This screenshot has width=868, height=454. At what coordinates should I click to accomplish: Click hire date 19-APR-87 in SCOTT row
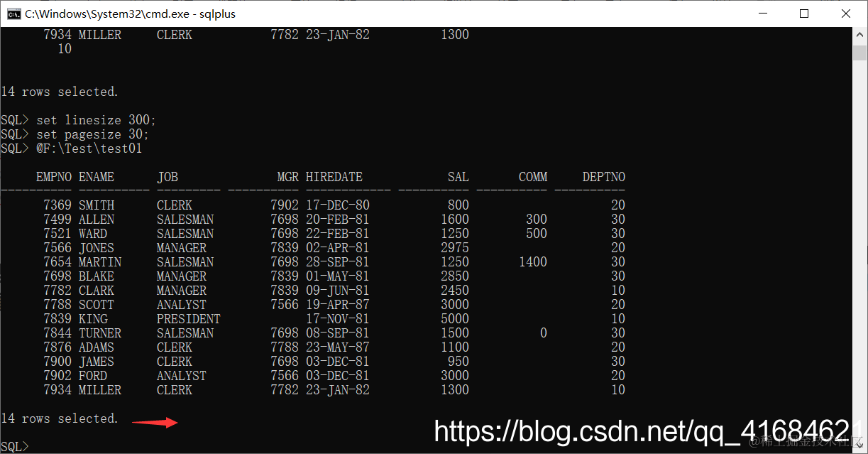338,305
